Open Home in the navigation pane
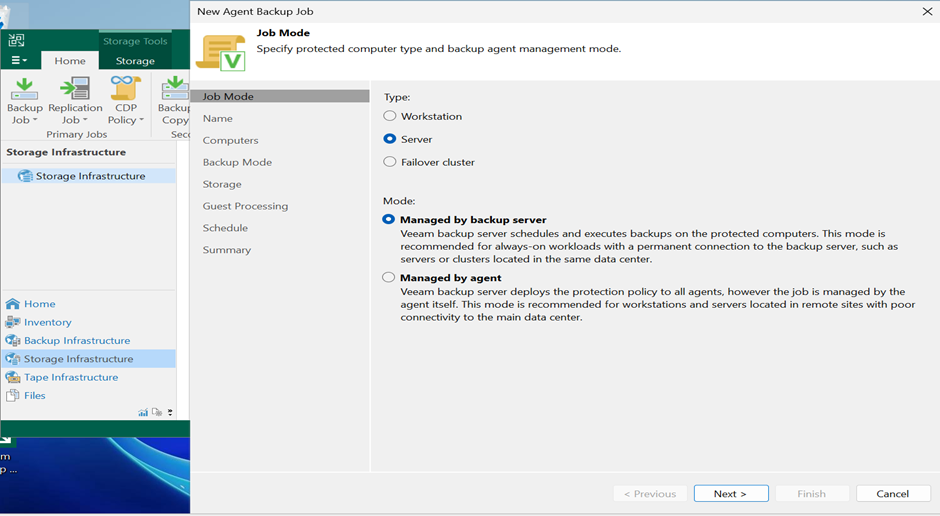The width and height of the screenshot is (940, 516). point(40,304)
